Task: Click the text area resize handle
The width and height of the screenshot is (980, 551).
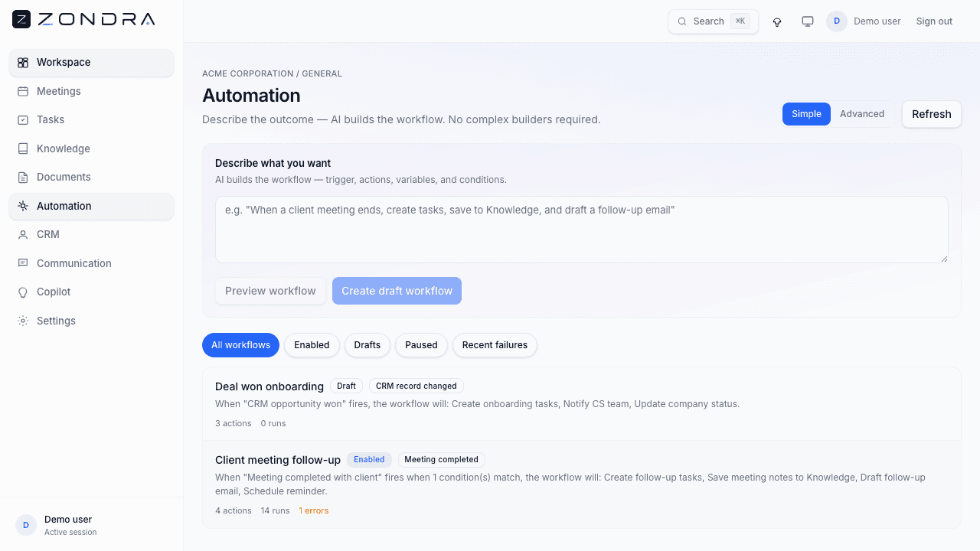Action: (944, 259)
